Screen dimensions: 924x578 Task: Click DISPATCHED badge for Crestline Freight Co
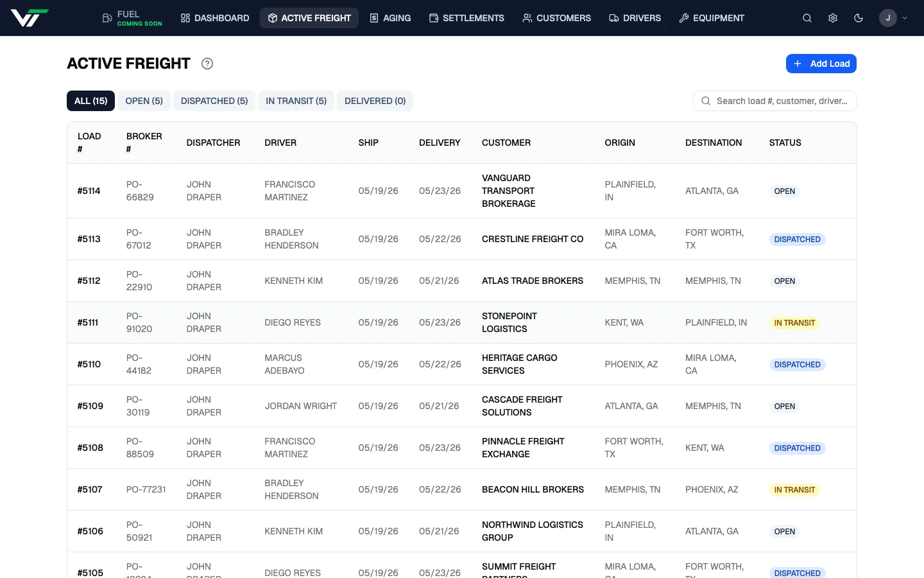coord(797,240)
